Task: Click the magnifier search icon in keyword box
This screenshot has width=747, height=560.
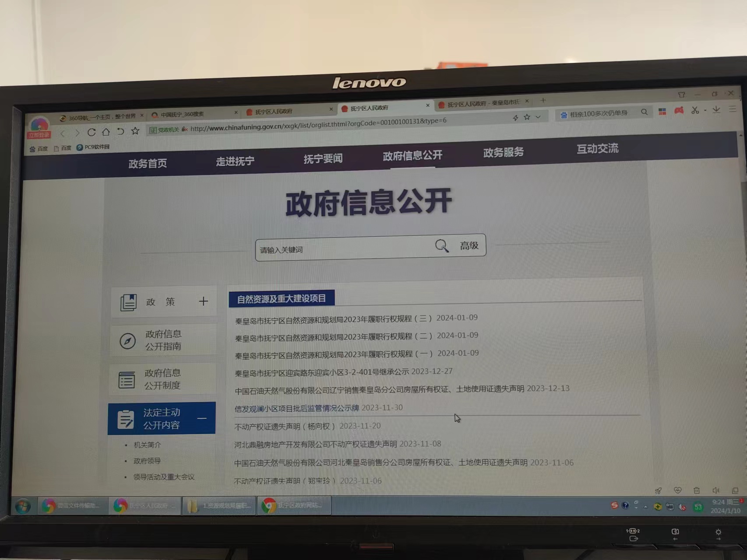Action: [442, 246]
